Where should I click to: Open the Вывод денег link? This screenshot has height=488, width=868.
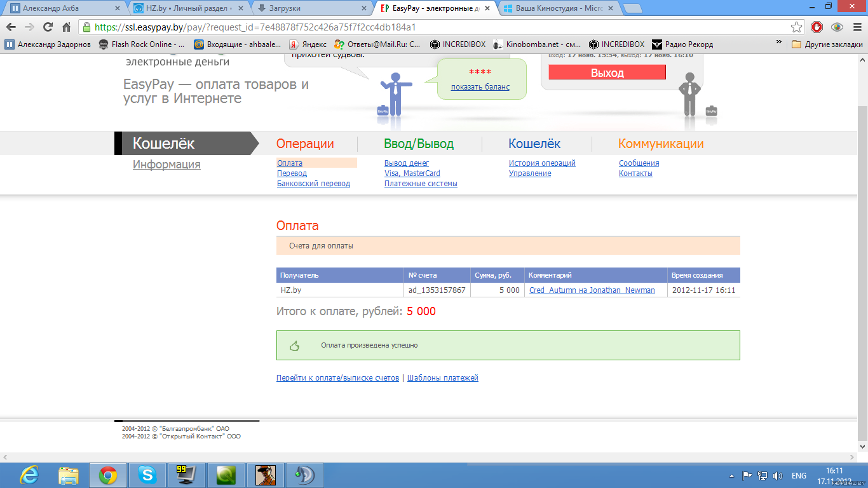(x=407, y=163)
